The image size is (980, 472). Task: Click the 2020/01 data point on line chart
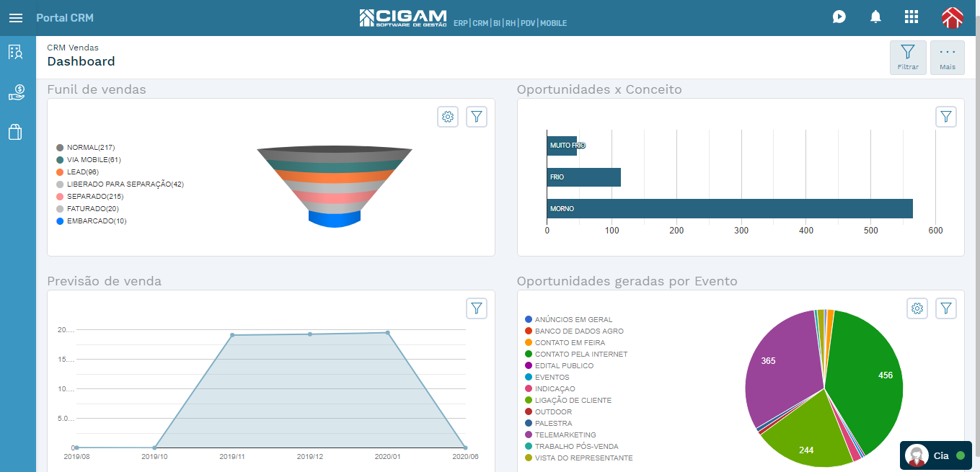tap(387, 333)
